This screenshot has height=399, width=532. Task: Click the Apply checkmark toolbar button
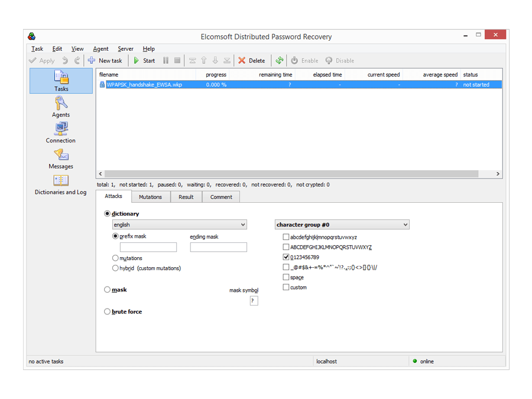42,61
